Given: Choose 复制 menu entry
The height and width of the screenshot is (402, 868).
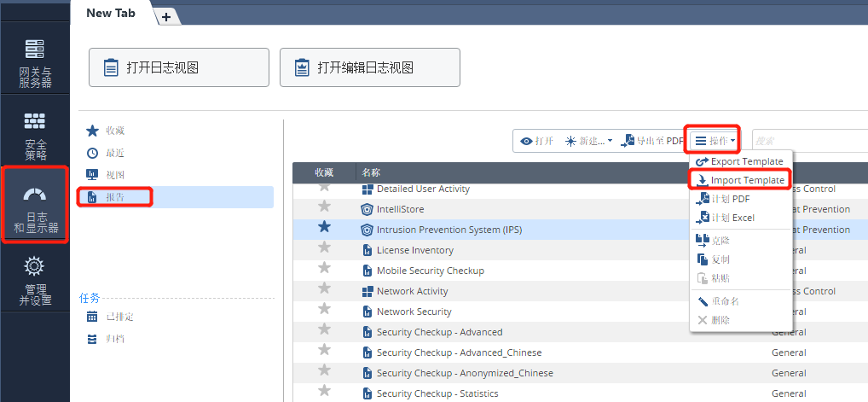Looking at the screenshot, I should pos(741,259).
